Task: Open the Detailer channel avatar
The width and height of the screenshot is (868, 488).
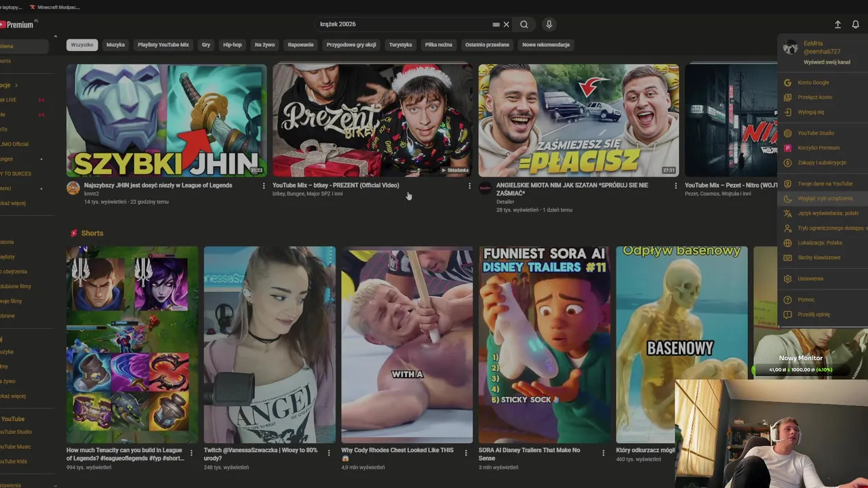Action: click(x=485, y=188)
